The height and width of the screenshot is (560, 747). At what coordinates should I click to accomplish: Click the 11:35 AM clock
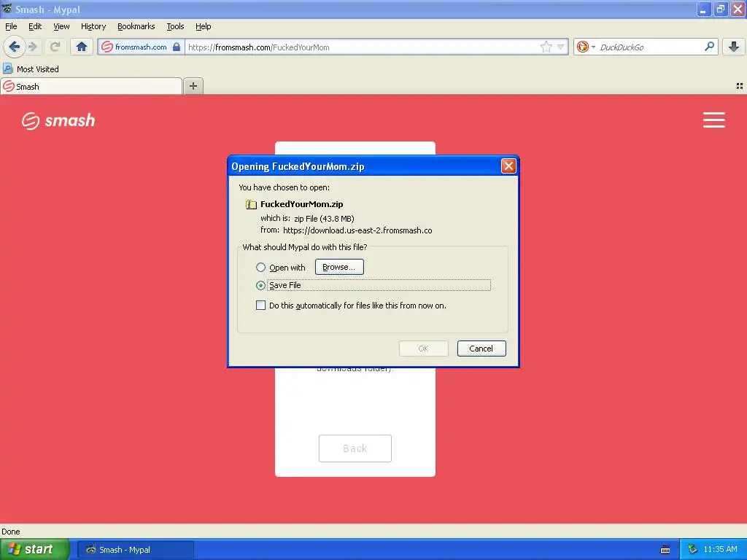point(720,549)
